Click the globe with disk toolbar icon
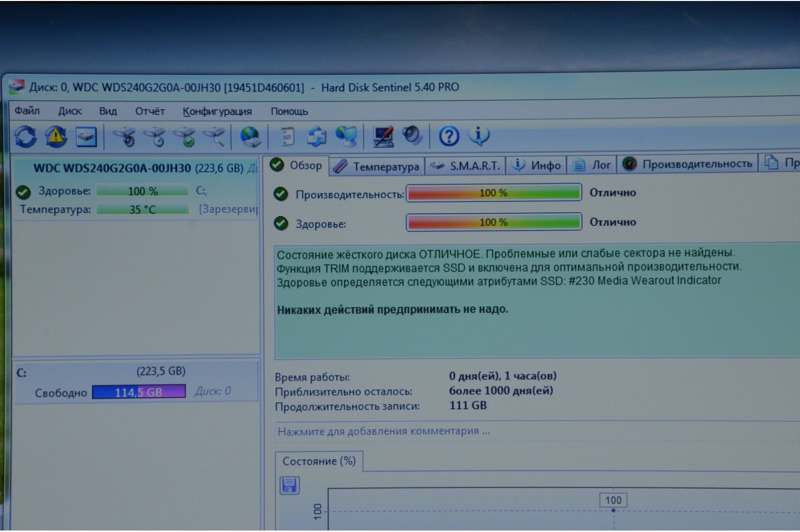800x532 pixels. pos(251,136)
